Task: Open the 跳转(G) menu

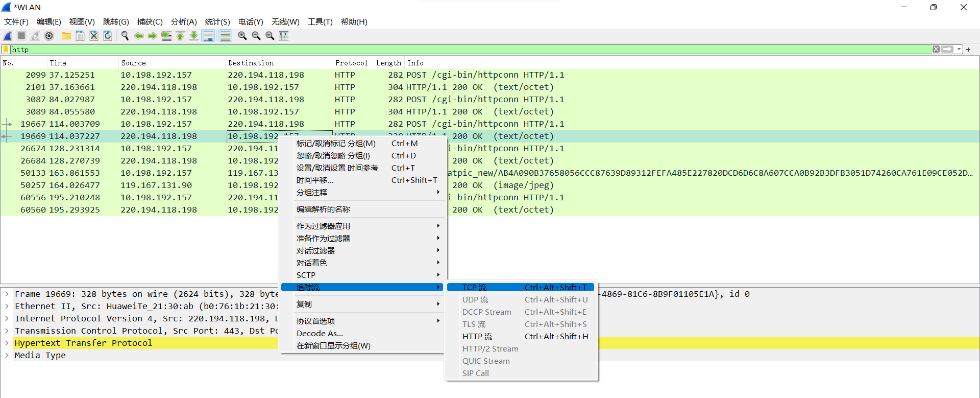Action: (x=116, y=22)
